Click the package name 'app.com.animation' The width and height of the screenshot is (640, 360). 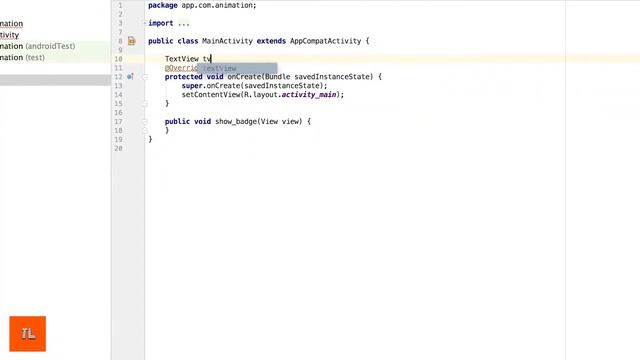tap(217, 5)
